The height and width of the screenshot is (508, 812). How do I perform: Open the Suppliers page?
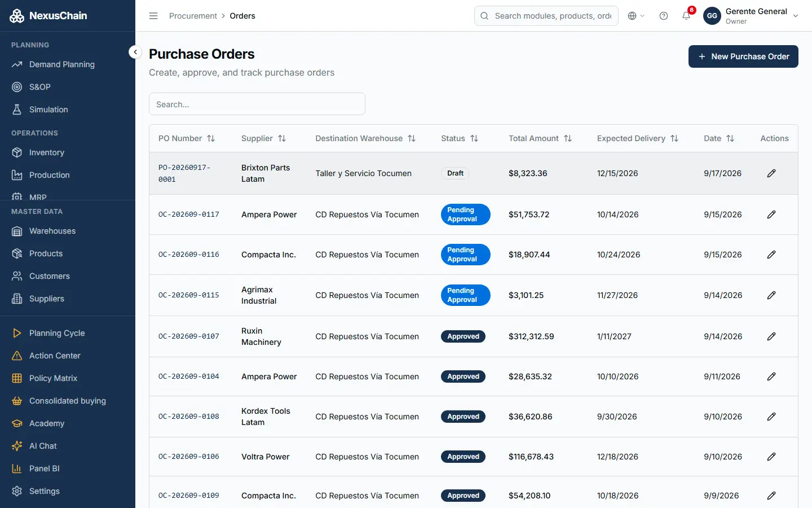click(x=47, y=299)
